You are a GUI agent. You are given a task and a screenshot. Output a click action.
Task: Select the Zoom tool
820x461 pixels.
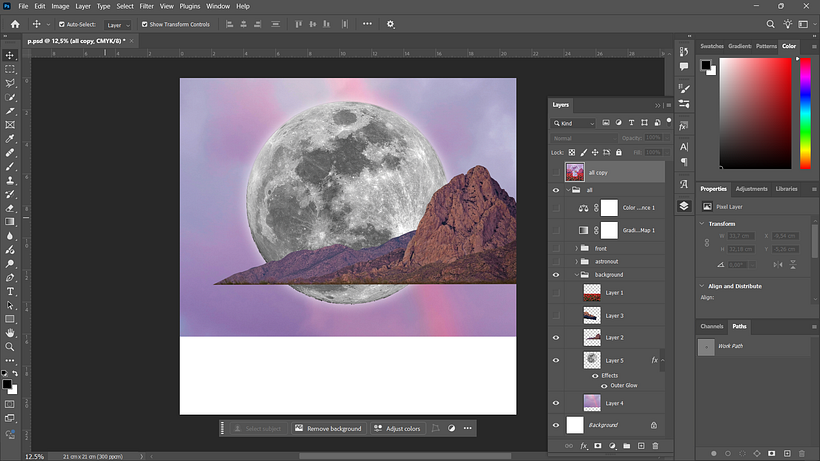pyautogui.click(x=10, y=347)
